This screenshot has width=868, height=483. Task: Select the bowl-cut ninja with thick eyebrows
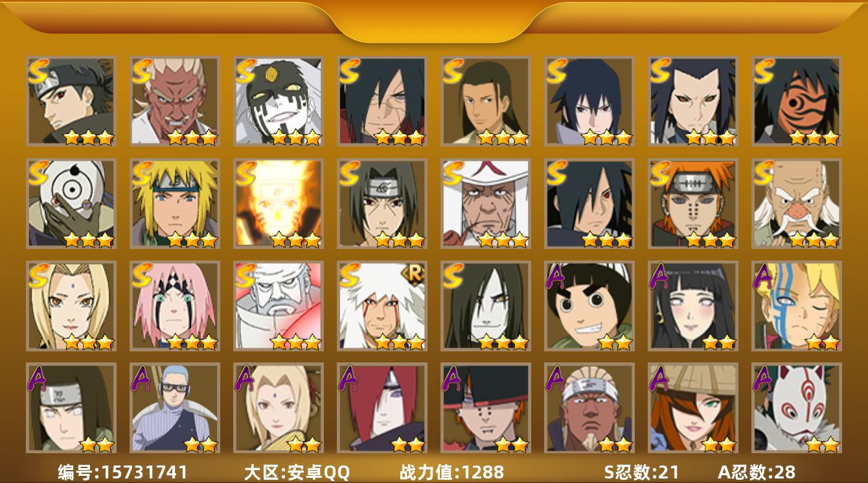click(x=589, y=305)
